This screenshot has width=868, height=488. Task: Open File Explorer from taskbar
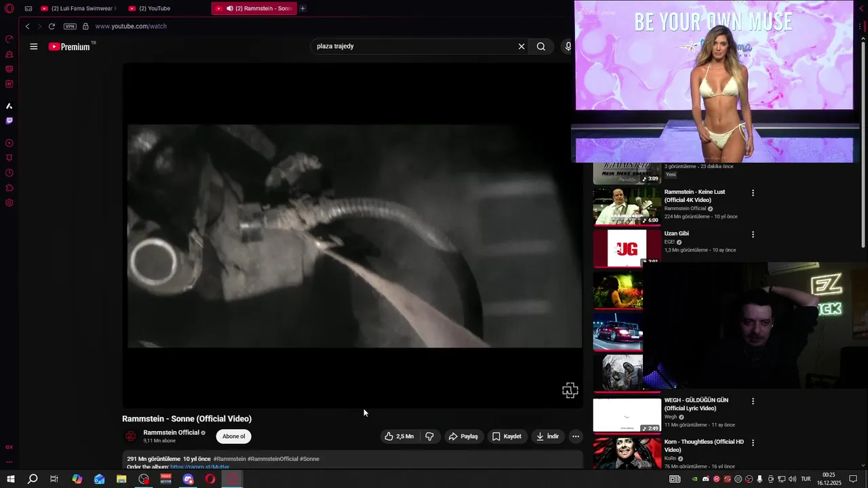pos(121,479)
